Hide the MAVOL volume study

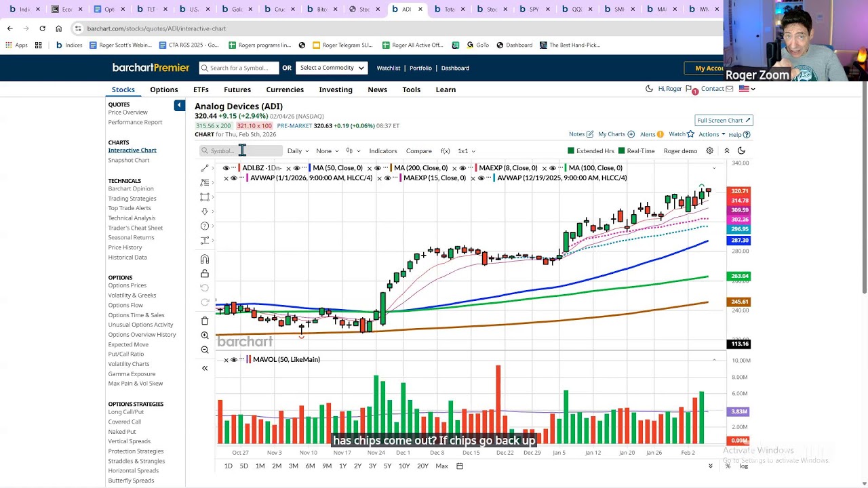[x=234, y=359]
